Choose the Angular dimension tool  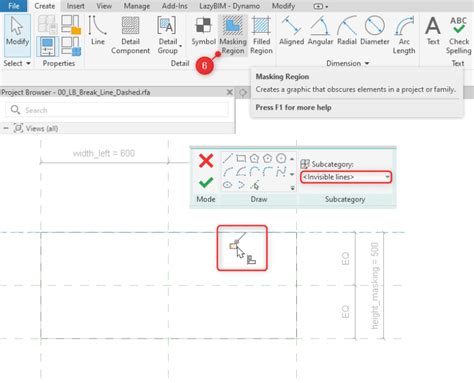pos(320,31)
